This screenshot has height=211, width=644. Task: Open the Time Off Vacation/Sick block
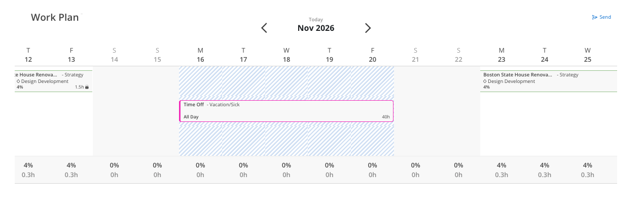(287, 111)
